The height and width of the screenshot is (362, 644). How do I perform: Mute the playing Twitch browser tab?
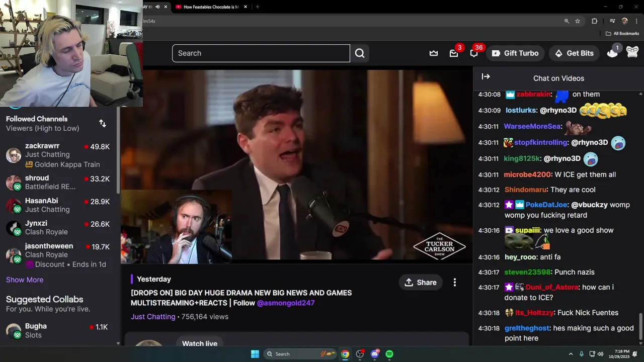tap(157, 7)
